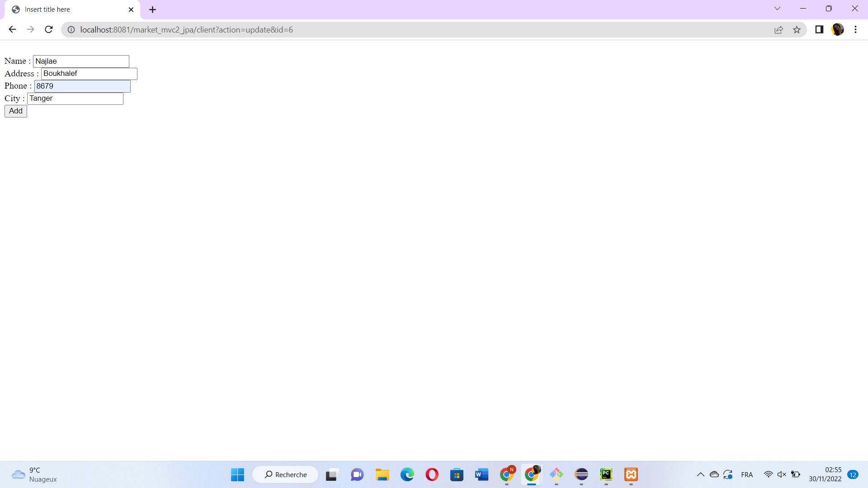
Task: Open the Chrome profile avatar
Action: (x=837, y=30)
